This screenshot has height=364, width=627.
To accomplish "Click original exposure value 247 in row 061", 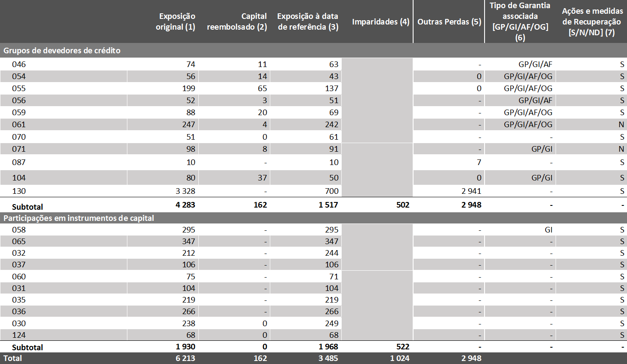I will coord(188,124).
